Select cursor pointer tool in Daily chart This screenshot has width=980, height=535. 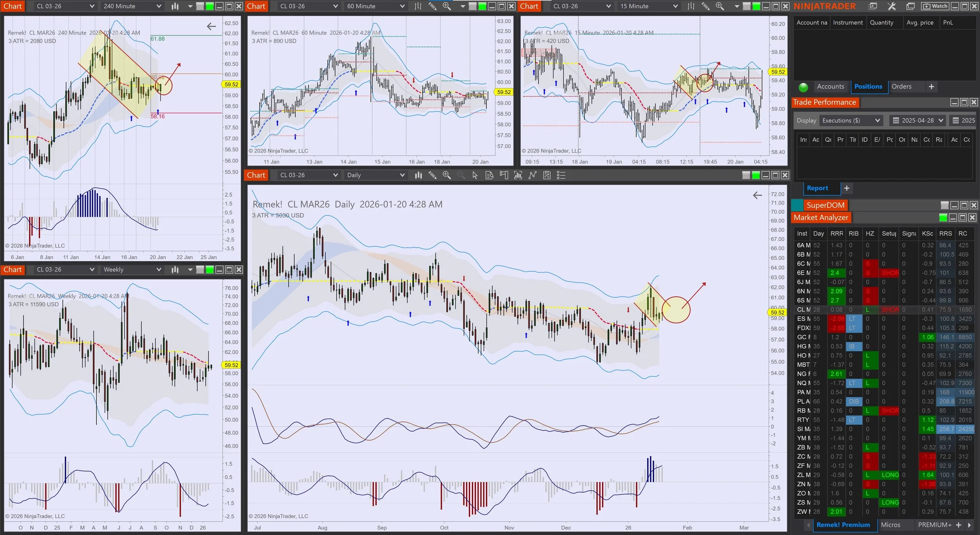[475, 175]
